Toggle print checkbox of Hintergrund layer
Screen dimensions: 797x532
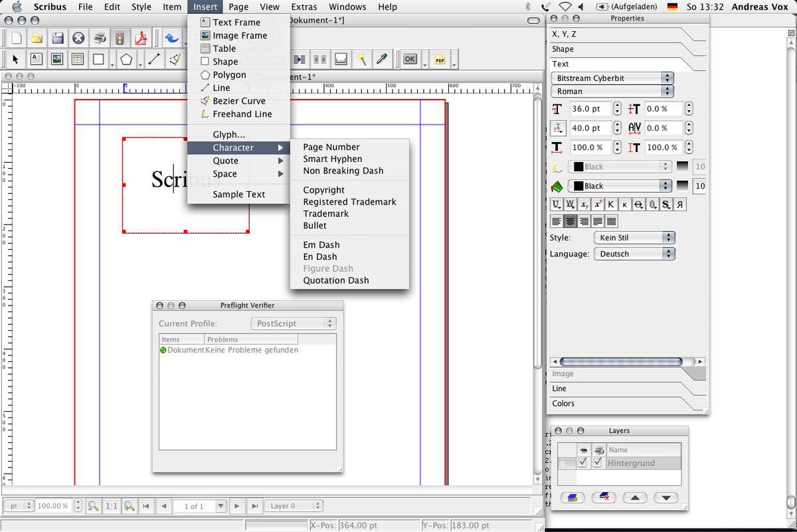[x=597, y=463]
